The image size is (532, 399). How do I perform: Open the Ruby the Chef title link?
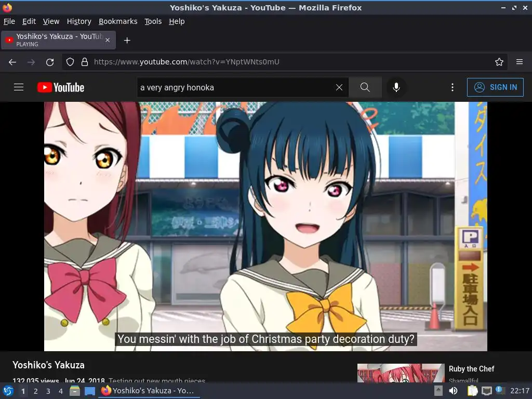pos(471,369)
